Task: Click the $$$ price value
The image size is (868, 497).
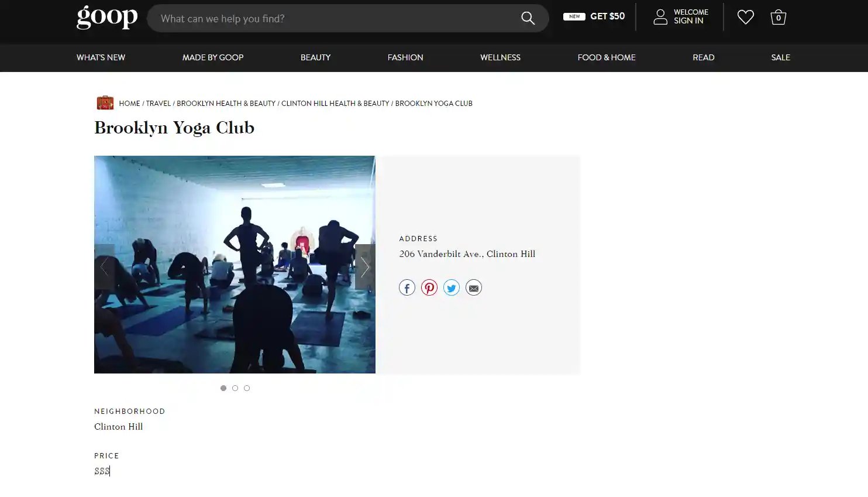Action: 102,471
